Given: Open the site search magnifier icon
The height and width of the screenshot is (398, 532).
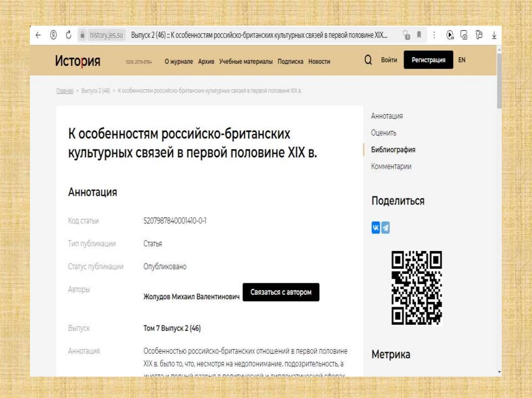Looking at the screenshot, I should pyautogui.click(x=368, y=60).
